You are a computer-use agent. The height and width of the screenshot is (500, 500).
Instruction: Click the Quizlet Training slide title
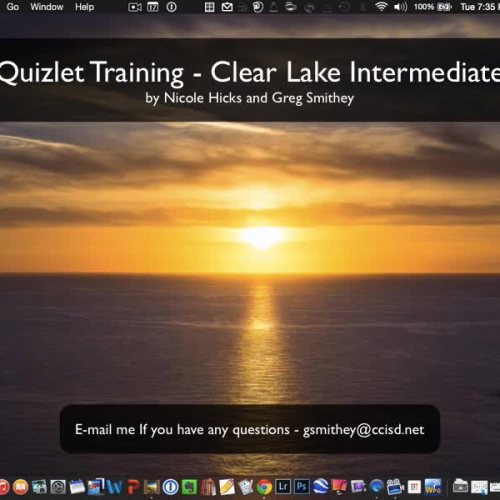249,72
